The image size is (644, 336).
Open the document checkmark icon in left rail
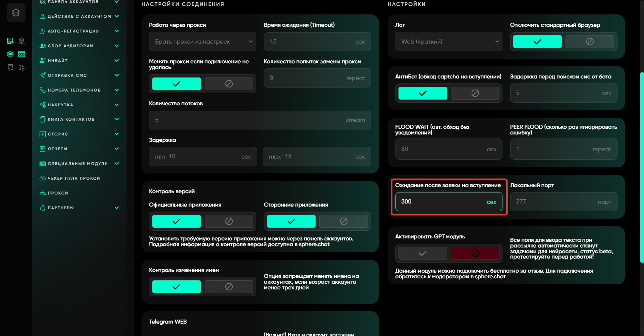pyautogui.click(x=10, y=67)
